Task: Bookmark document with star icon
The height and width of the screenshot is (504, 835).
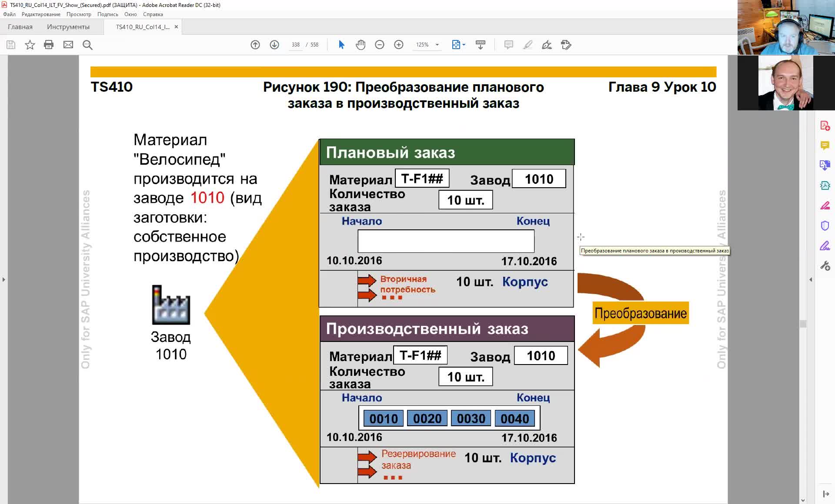Action: click(x=30, y=45)
